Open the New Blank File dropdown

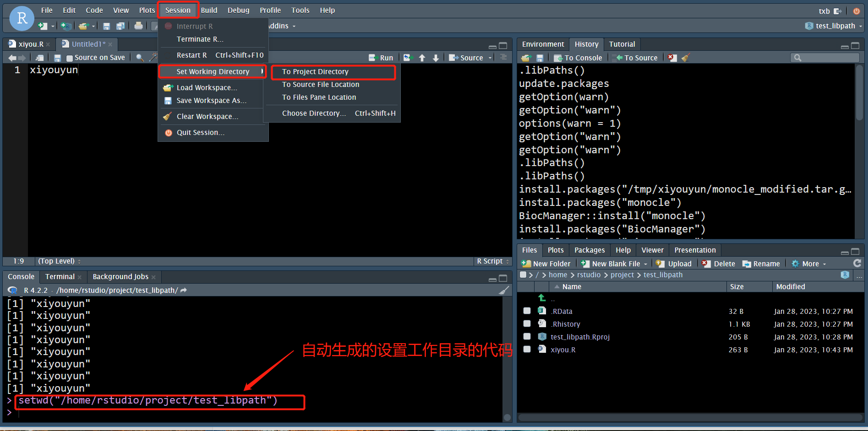click(x=645, y=264)
